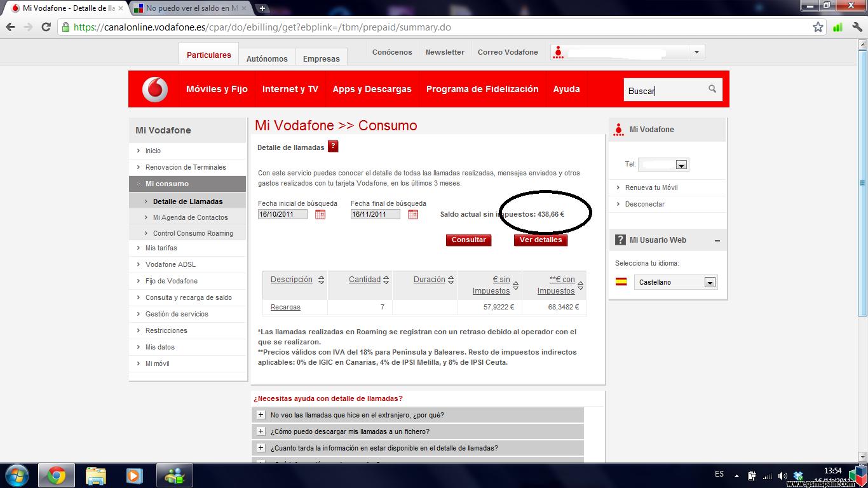Image resolution: width=868 pixels, height=488 pixels.
Task: Sort table by Descripción arrows
Action: 321,280
